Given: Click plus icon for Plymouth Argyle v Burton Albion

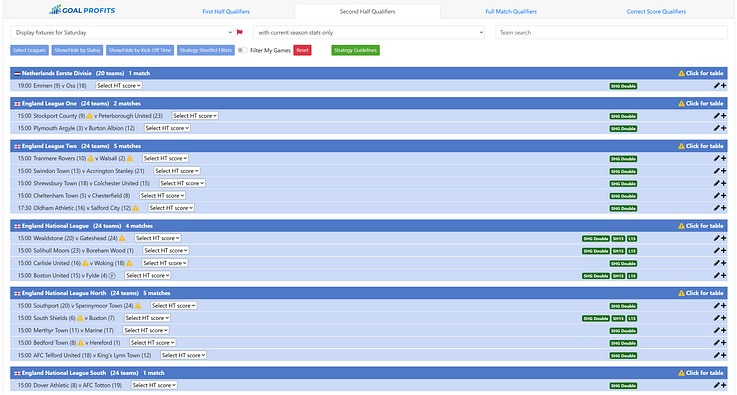Looking at the screenshot, I should tap(723, 128).
